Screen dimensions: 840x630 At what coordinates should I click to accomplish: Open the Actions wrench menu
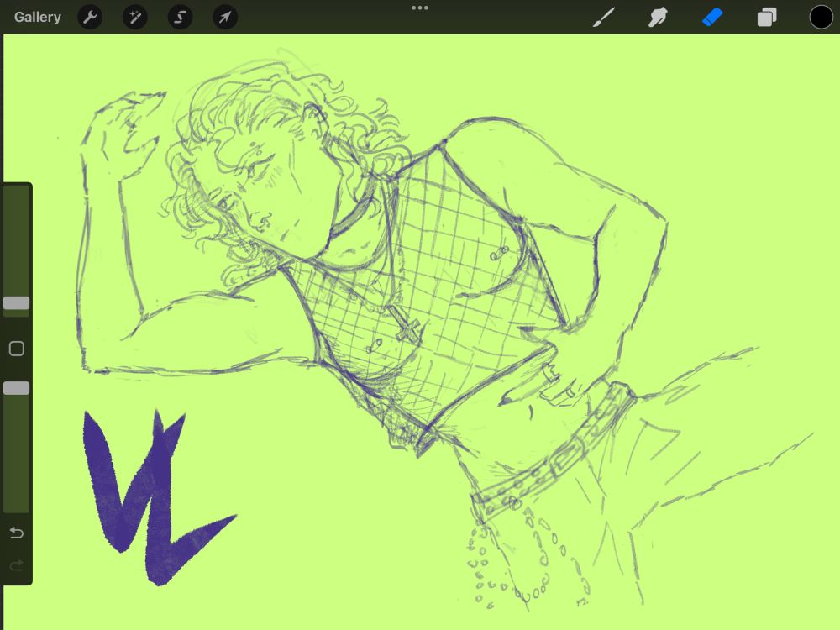[90, 17]
